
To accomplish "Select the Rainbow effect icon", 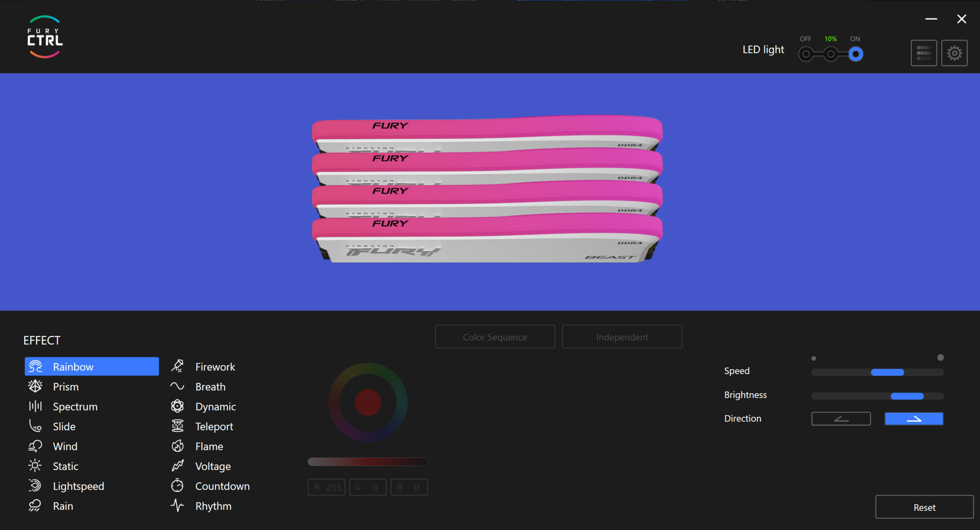I will 35,367.
